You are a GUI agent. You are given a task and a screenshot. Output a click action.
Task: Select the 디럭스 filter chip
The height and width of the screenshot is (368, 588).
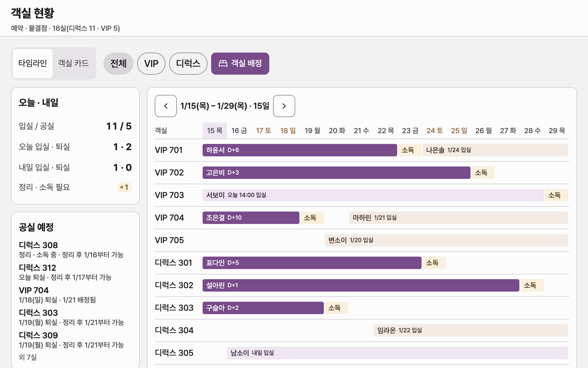click(x=188, y=63)
